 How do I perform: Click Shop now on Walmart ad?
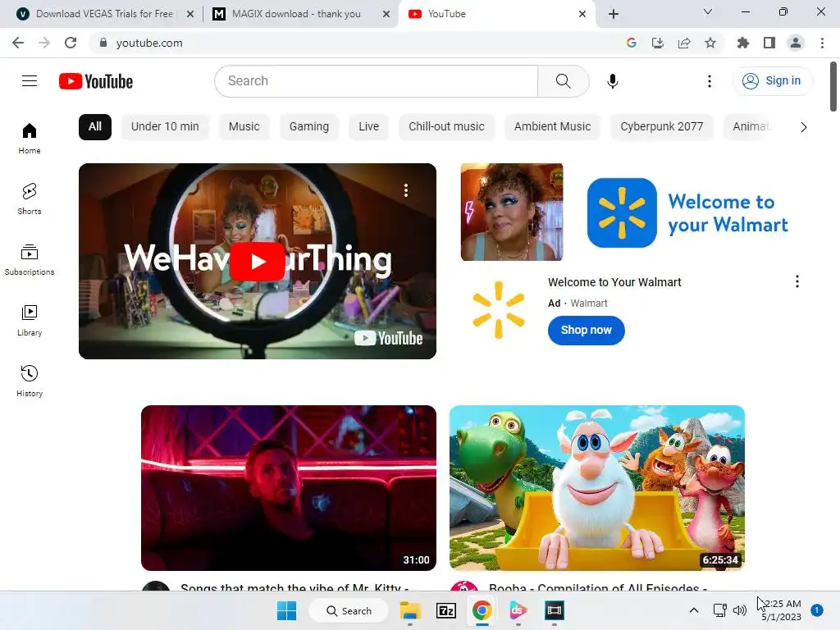[x=586, y=330]
